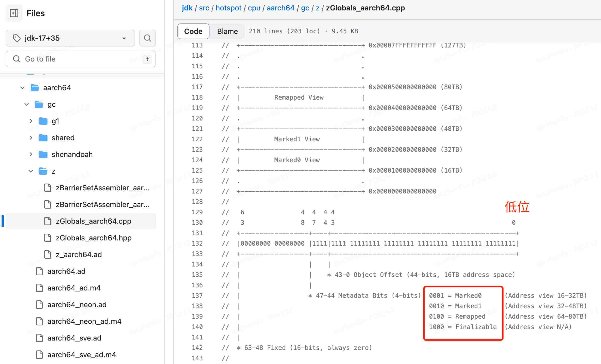Viewport: 601px width, 364px height.
Task: Click the shenandoah folder icon
Action: (43, 154)
